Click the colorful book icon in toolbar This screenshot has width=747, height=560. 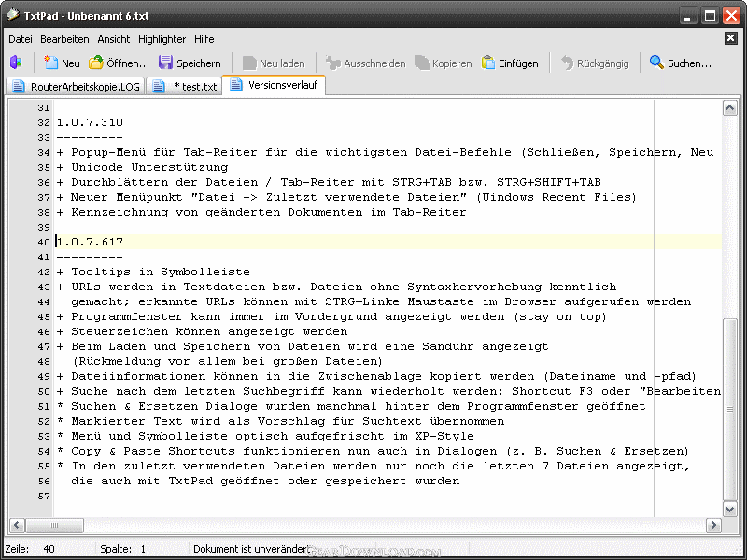pyautogui.click(x=16, y=63)
